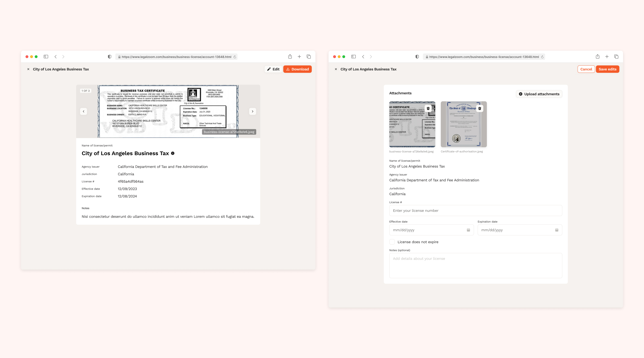Go forward in the right browser window

[371, 57]
